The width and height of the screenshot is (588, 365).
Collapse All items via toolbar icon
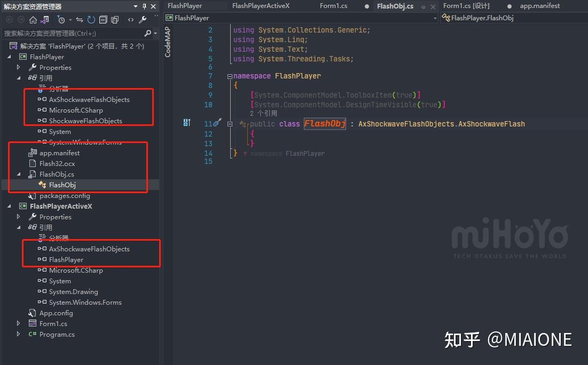[103, 19]
